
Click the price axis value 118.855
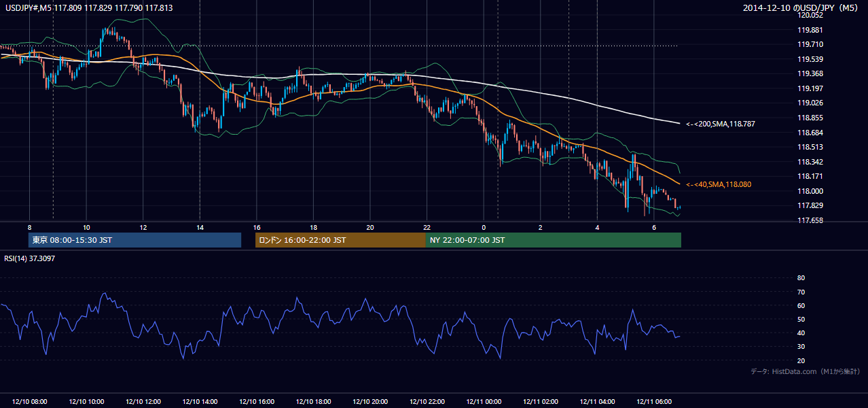810,118
